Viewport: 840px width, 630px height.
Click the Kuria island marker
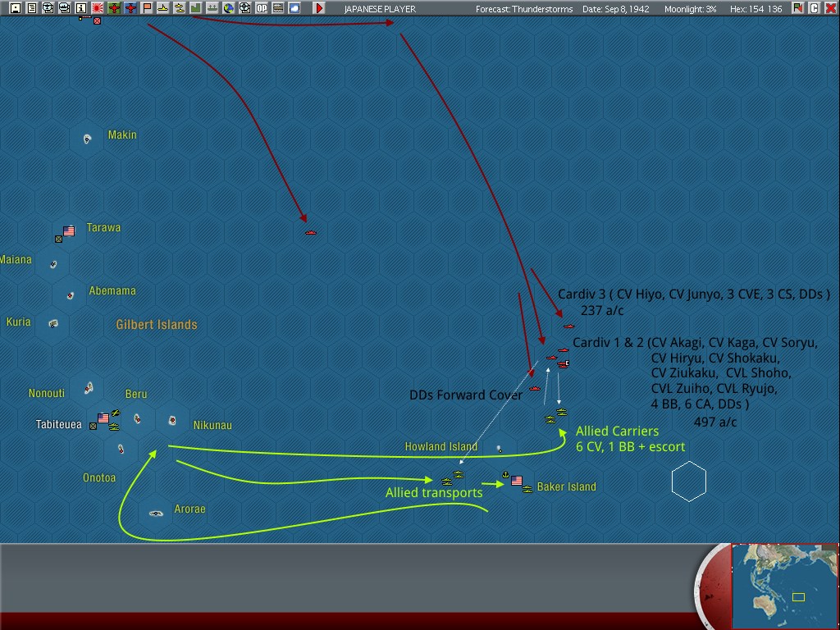53,323
